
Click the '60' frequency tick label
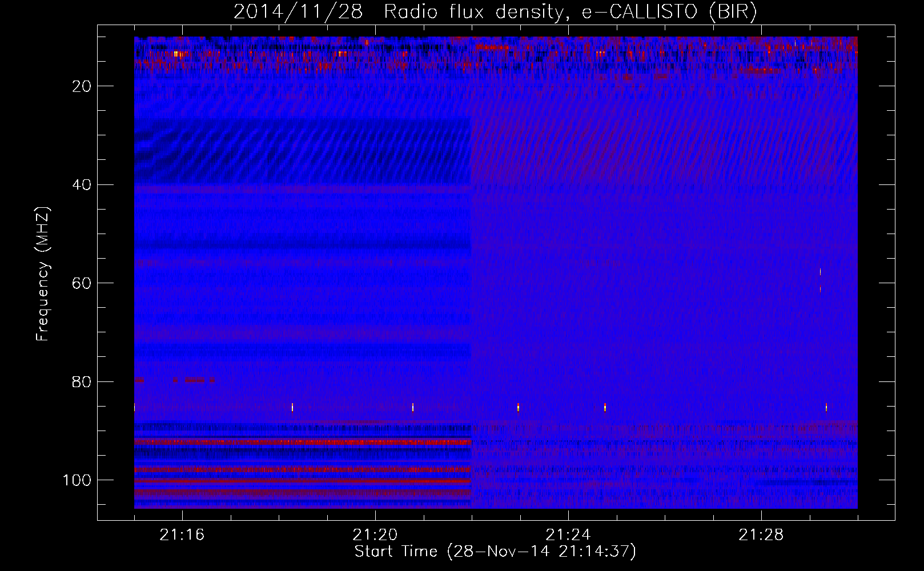(x=82, y=283)
